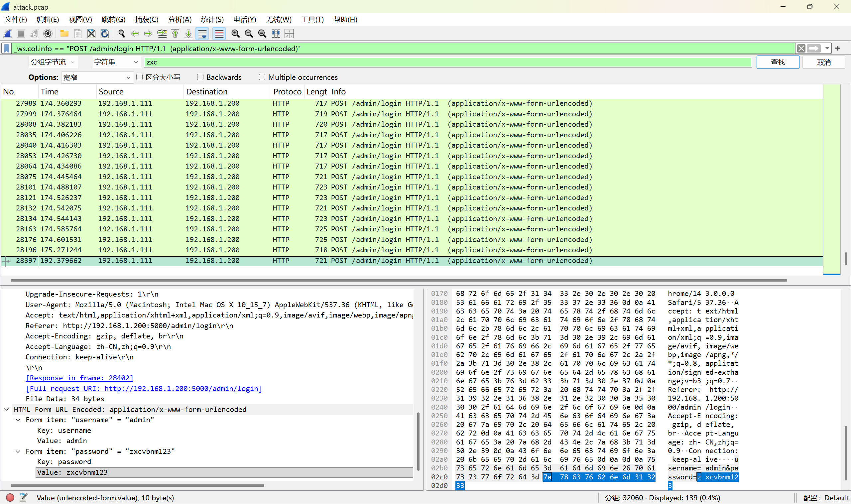Screen dimensions: 851x504
Task: Open the 字符串 search type dropdown
Action: [x=116, y=62]
